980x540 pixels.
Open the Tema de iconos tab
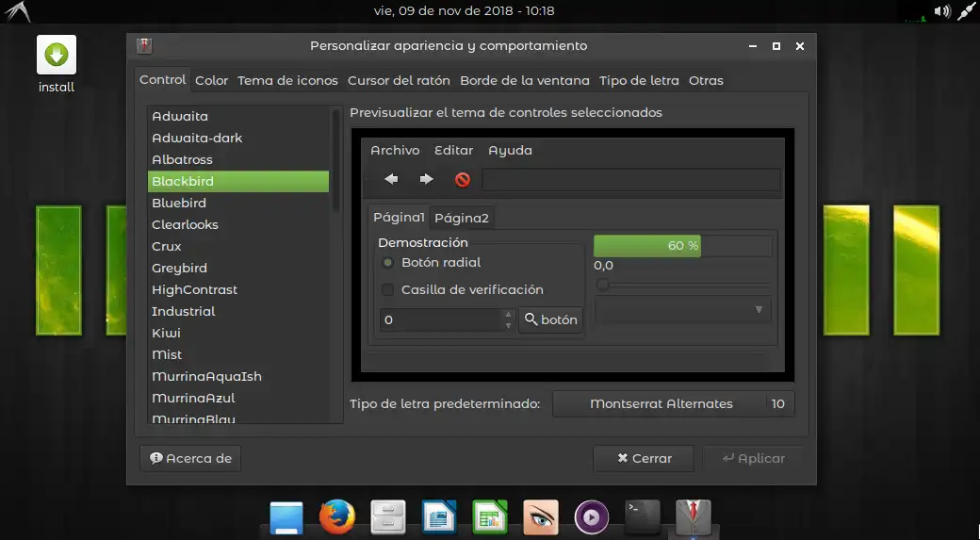click(287, 81)
